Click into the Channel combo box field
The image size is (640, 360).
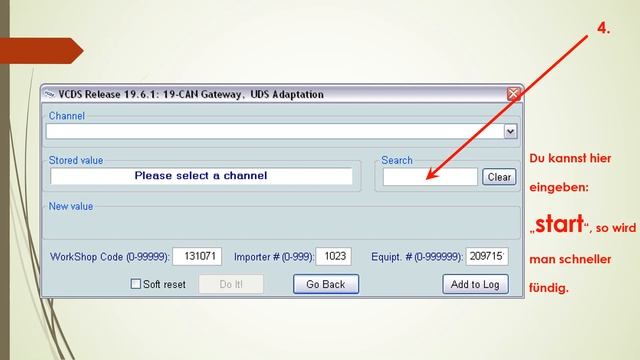[276, 131]
